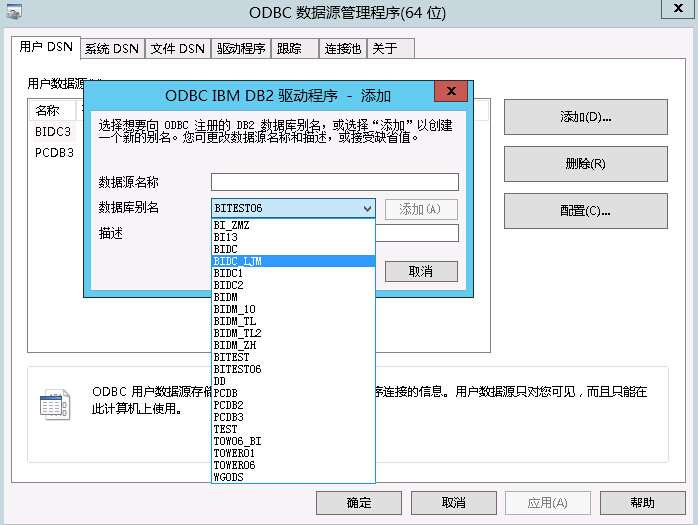
Task: Click the 名称 column header
Action: pyautogui.click(x=53, y=110)
